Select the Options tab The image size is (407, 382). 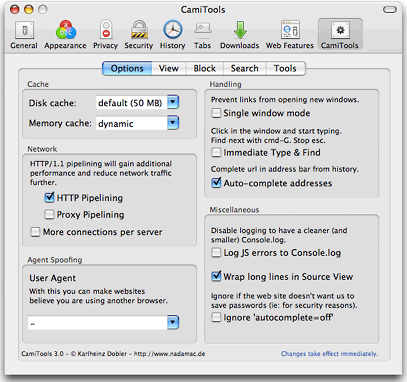[127, 68]
